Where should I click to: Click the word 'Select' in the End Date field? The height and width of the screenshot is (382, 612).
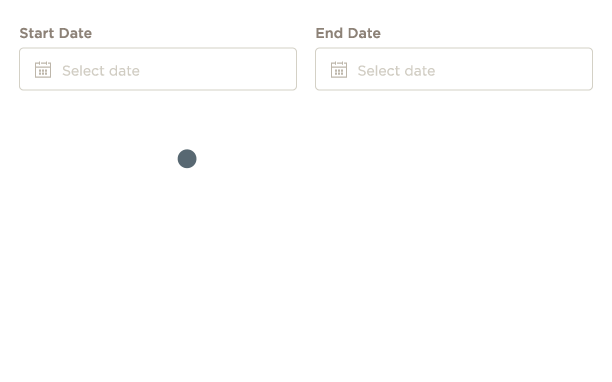click(379, 71)
